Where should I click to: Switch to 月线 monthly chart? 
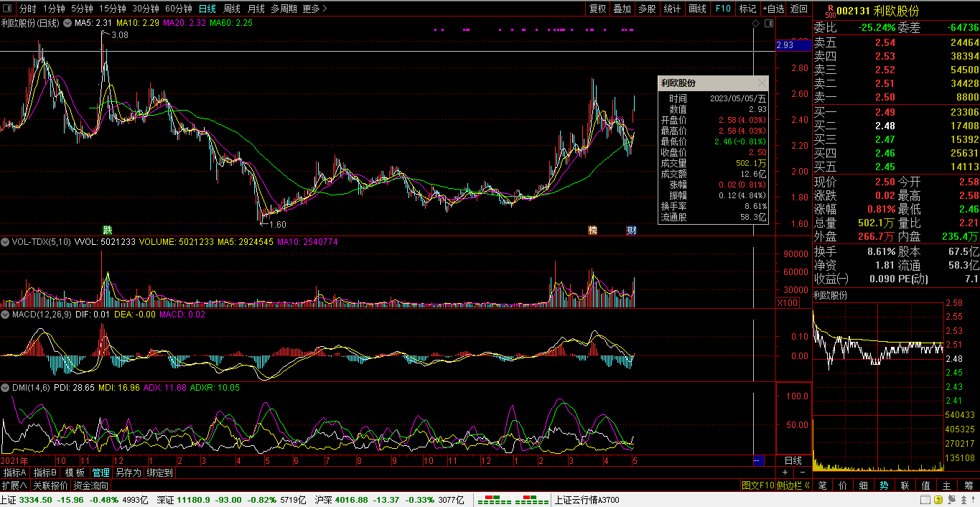point(256,9)
